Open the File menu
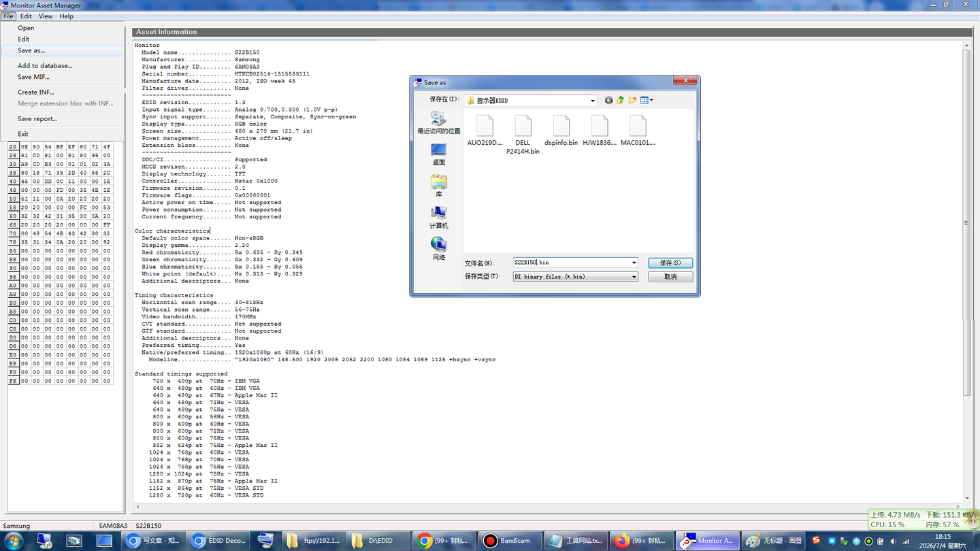980x551 pixels. (x=8, y=16)
